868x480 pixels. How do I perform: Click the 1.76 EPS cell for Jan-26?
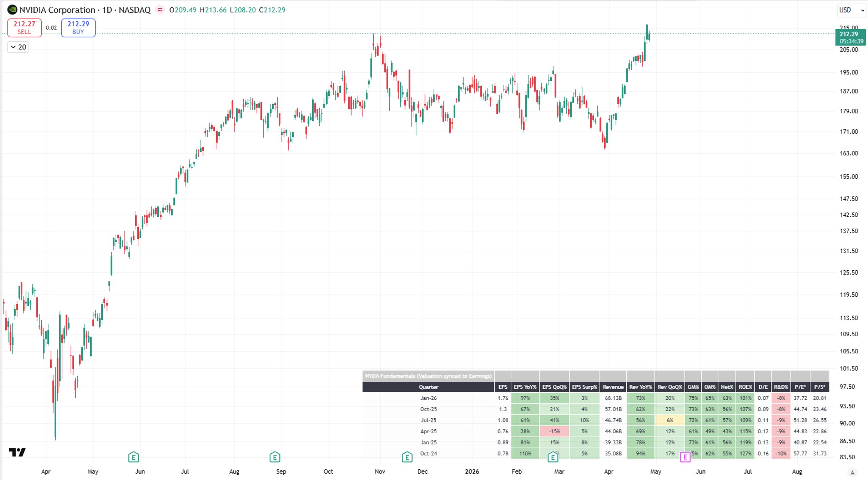coord(503,398)
